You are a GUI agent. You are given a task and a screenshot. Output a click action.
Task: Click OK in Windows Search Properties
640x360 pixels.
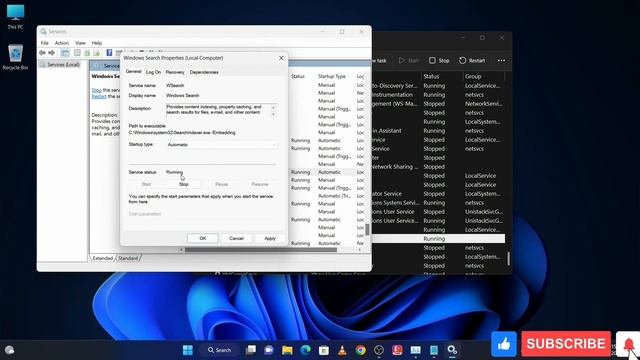point(202,238)
